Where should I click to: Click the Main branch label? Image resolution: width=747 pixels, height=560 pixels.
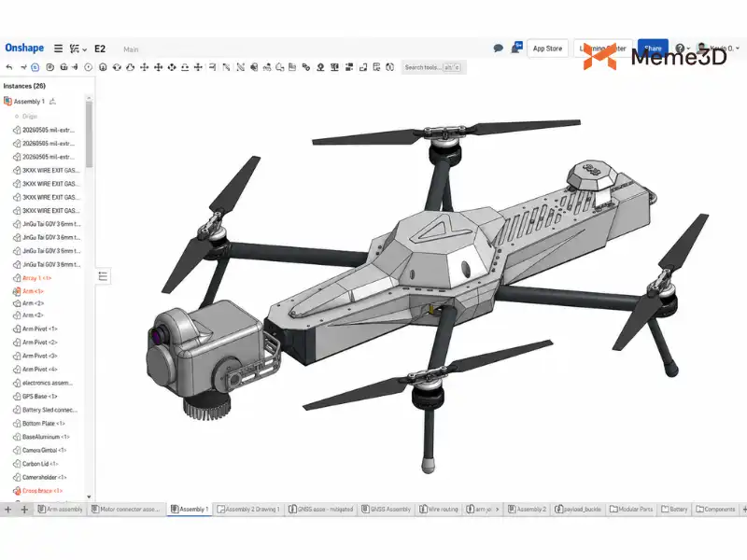tap(131, 49)
